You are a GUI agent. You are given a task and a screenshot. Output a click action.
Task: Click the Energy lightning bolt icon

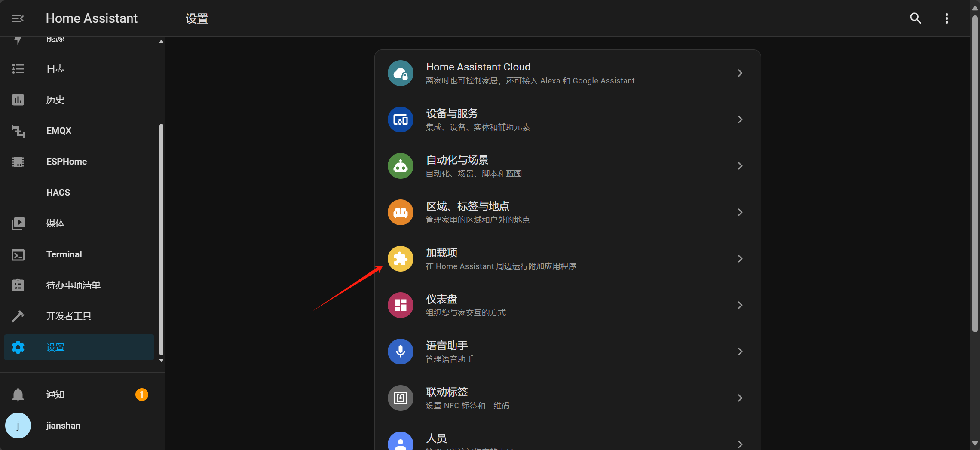pyautogui.click(x=18, y=40)
